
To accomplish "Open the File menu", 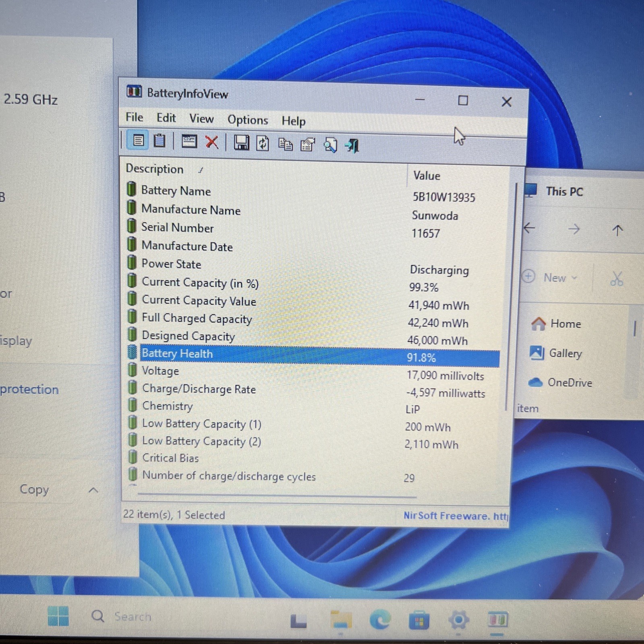I will pos(134,117).
